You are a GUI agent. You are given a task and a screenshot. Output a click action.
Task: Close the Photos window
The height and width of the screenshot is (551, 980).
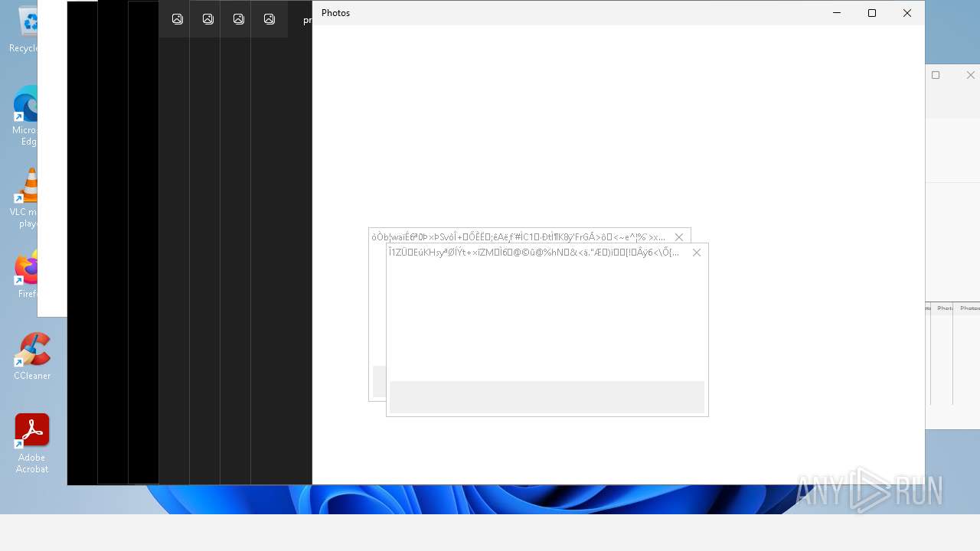[907, 13]
